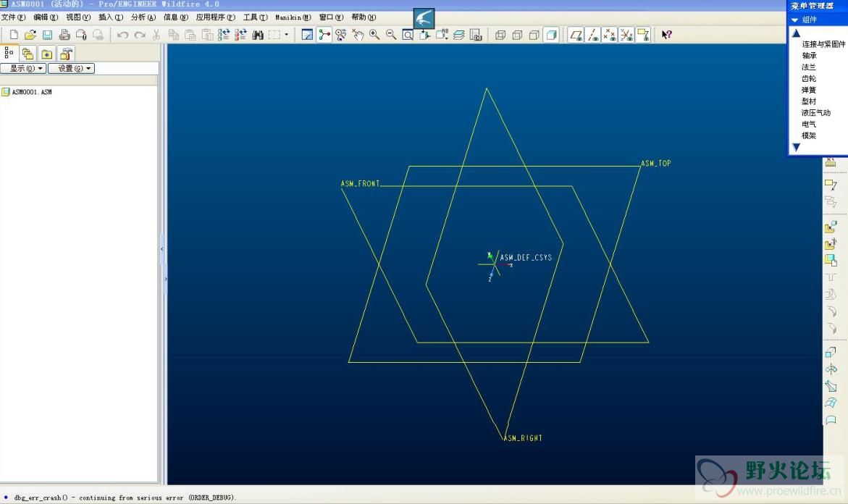Viewport: 848px width, 504px height.
Task: Toggle shaded display mode
Action: pyautogui.click(x=551, y=35)
